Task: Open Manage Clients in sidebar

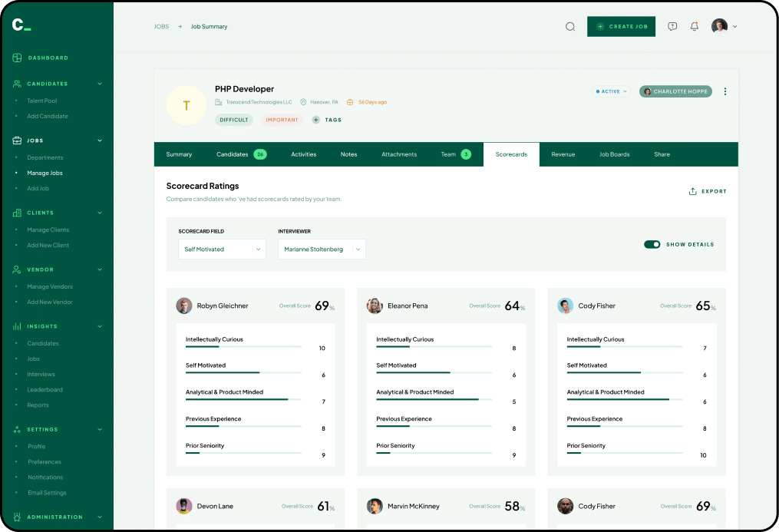Action: pos(48,230)
